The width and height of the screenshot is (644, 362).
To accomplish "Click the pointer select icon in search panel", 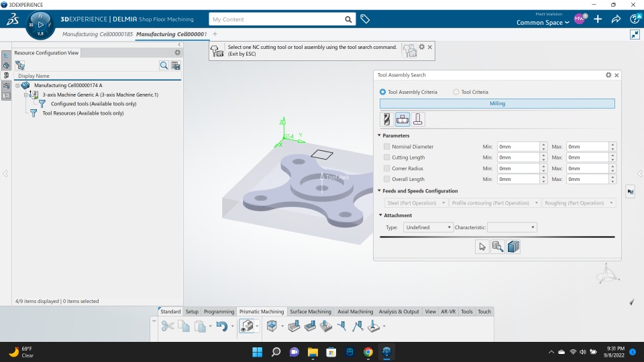I will coord(482,247).
